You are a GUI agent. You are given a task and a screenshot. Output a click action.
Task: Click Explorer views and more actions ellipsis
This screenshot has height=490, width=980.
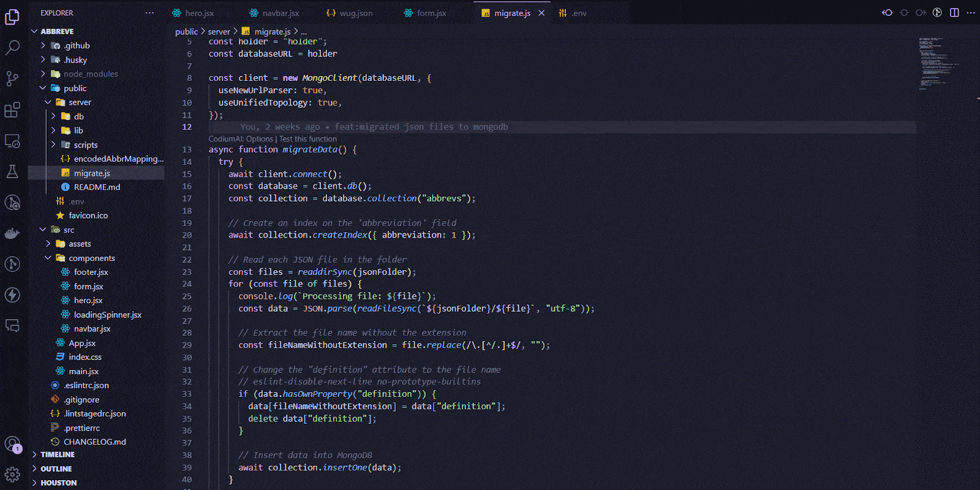tap(150, 13)
